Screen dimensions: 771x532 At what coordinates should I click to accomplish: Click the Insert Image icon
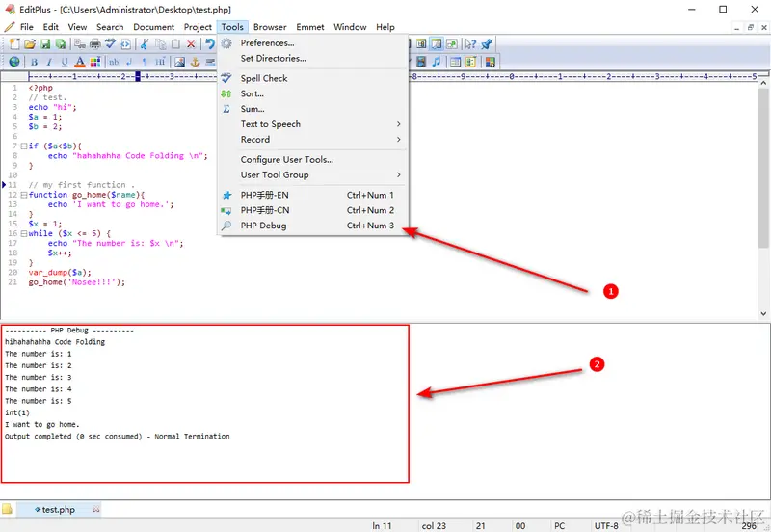pyautogui.click(x=179, y=62)
